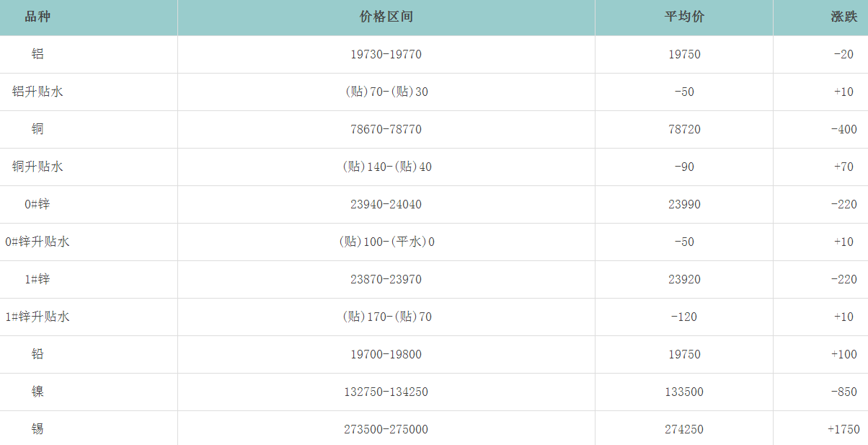Click the 铜升贴水 variety cell
The width and height of the screenshot is (868, 445).
(x=37, y=167)
